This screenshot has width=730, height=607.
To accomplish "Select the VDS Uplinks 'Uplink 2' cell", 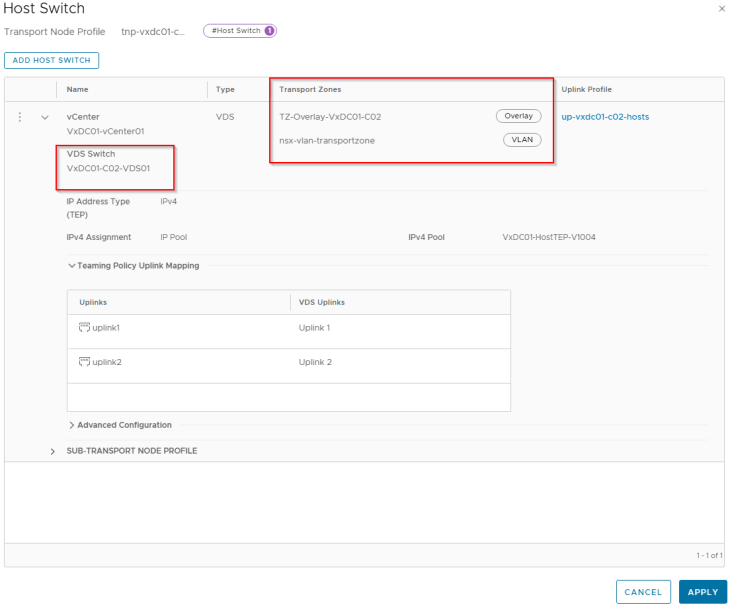I will tap(315, 362).
